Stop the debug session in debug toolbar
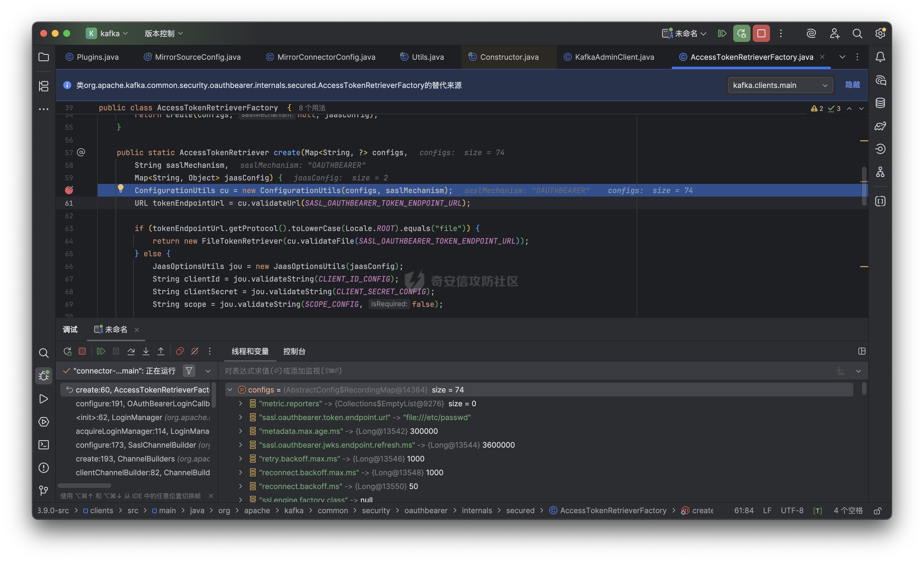Screen dimensions: 924x562 point(82,351)
